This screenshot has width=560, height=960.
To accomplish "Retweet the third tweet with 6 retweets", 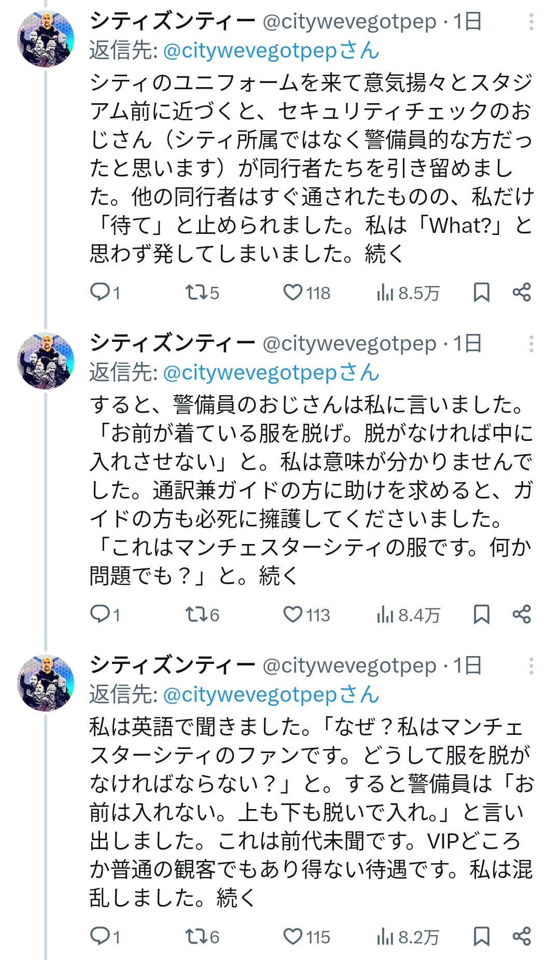I will (x=197, y=937).
